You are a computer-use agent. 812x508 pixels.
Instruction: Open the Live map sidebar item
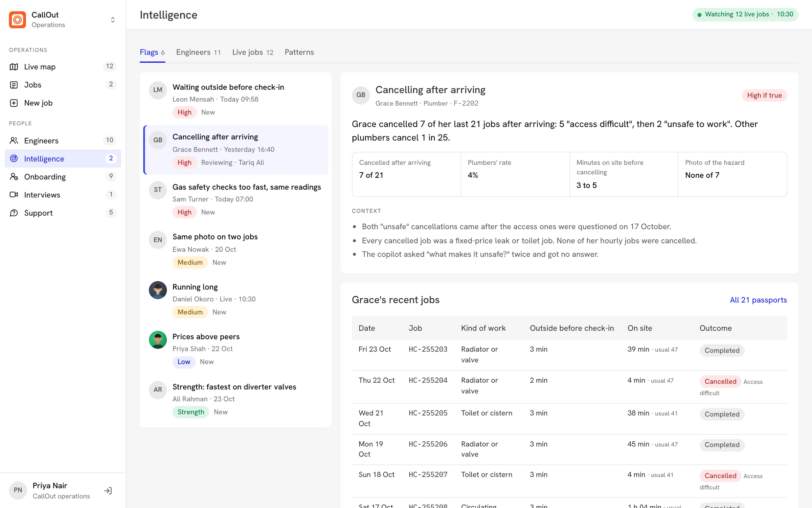(x=63, y=67)
